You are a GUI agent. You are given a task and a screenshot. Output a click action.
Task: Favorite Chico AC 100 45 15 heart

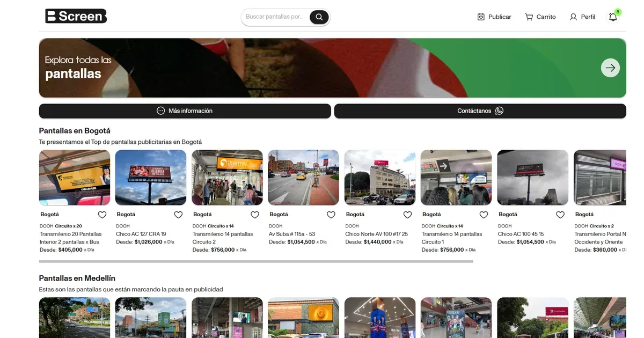560,215
